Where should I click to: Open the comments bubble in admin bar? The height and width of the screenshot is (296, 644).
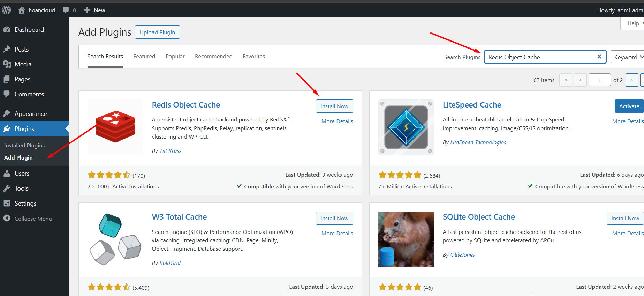[x=66, y=10]
